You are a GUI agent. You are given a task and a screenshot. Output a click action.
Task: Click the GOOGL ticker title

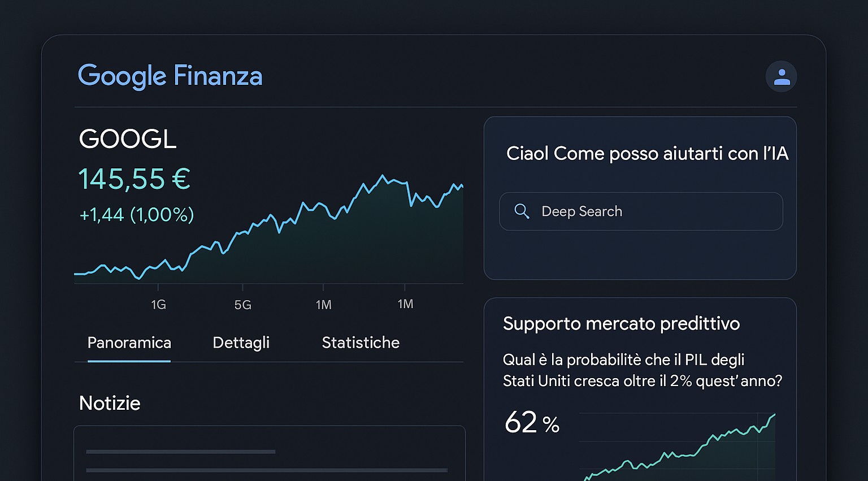point(128,139)
